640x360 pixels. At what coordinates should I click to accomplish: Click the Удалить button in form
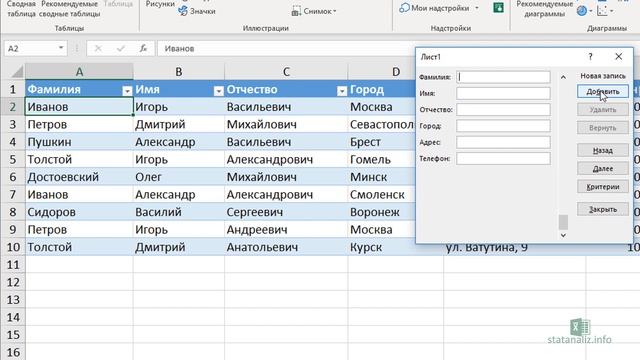(x=602, y=109)
